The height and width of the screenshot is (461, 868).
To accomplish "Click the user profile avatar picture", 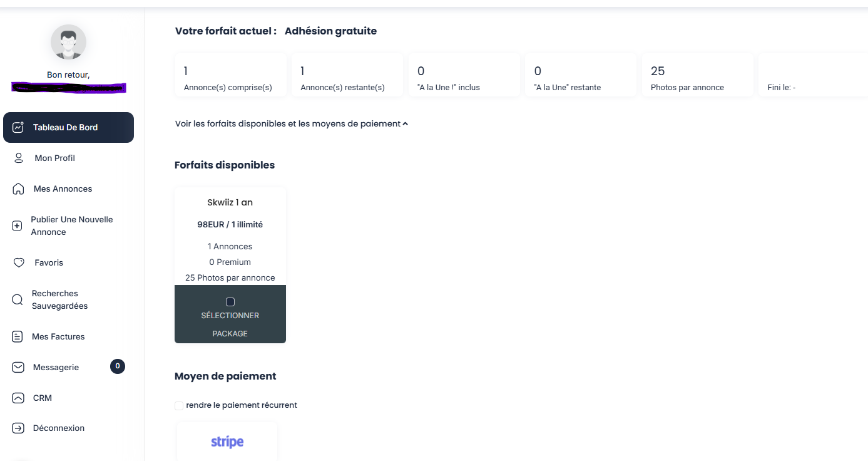I will point(68,43).
